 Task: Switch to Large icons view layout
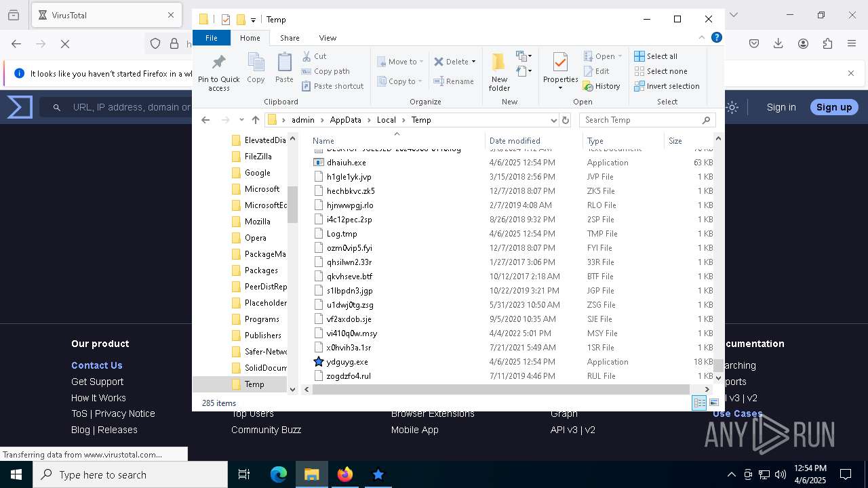tap(713, 403)
